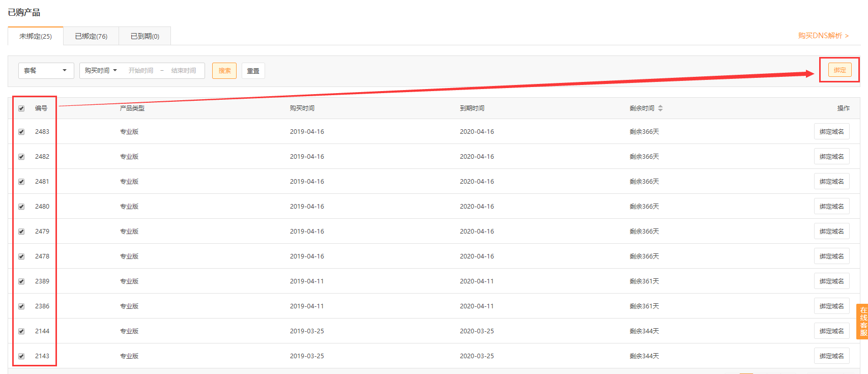
Task: Click 专业版 in row 2483
Action: 129,132
